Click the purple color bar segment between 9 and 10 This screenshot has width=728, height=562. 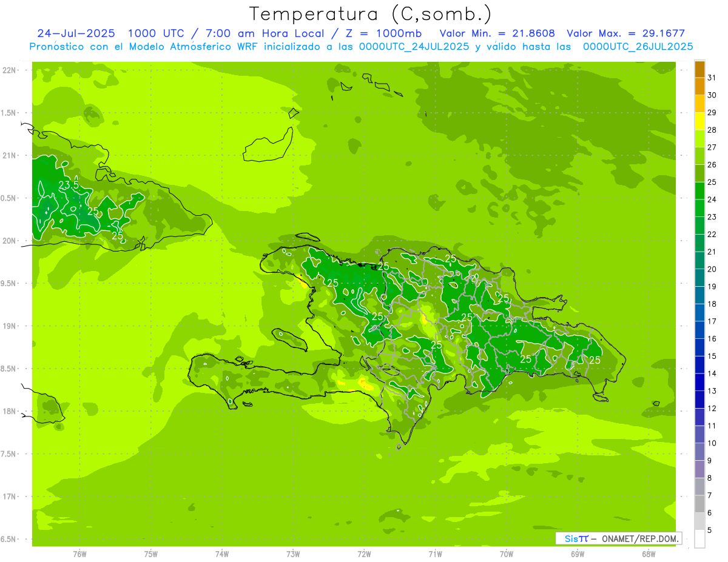pos(699,452)
